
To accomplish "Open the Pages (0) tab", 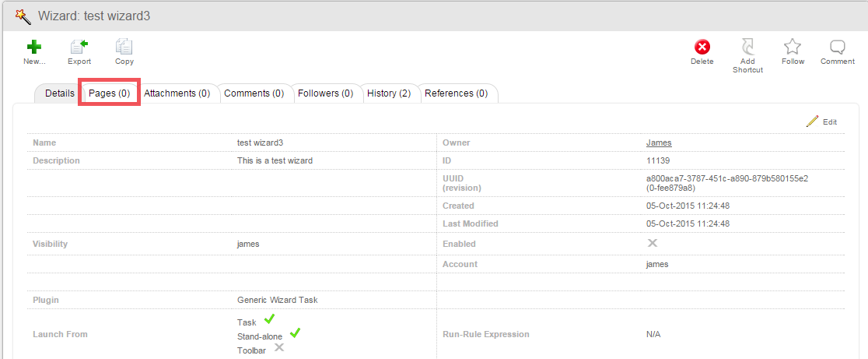I will (109, 93).
